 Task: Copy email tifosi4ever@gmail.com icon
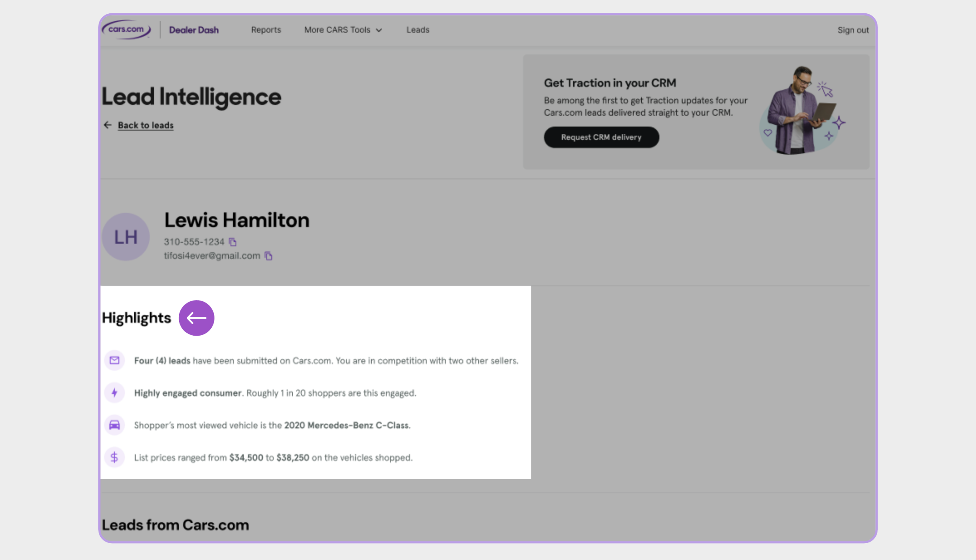269,256
